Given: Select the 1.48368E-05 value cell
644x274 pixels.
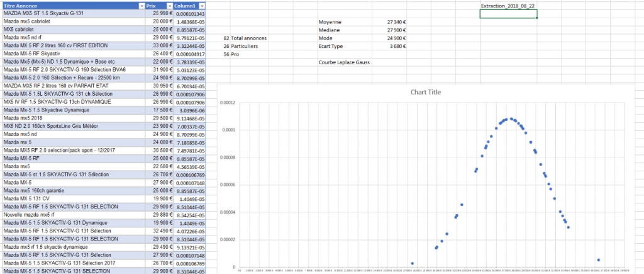Looking at the screenshot, I should (x=189, y=21).
